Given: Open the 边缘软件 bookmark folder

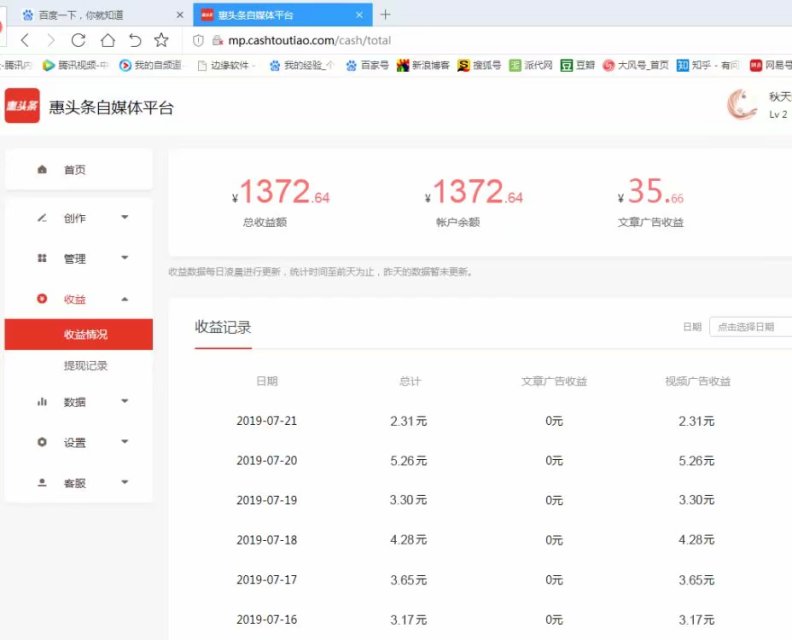Looking at the screenshot, I should tap(226, 65).
